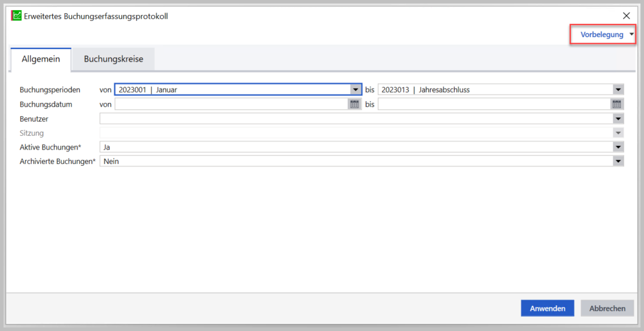Open calendar picker for Buchungsdatum von
644x331 pixels.
click(x=355, y=104)
